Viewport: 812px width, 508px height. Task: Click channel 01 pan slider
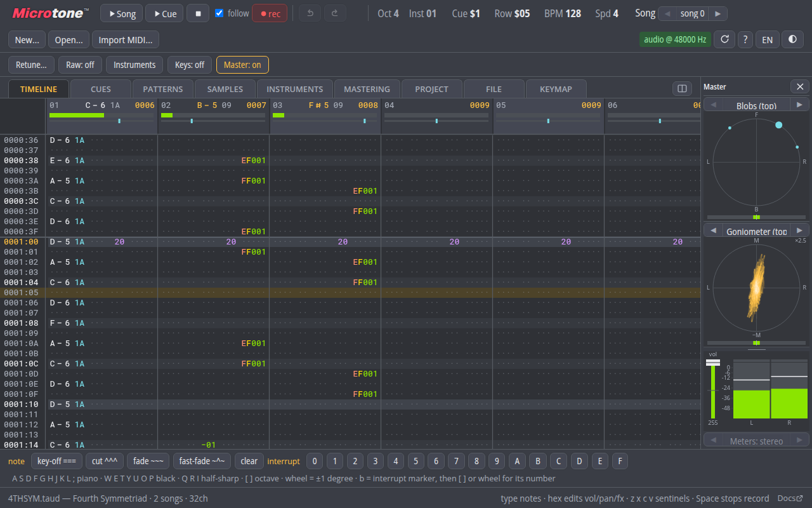(103, 121)
